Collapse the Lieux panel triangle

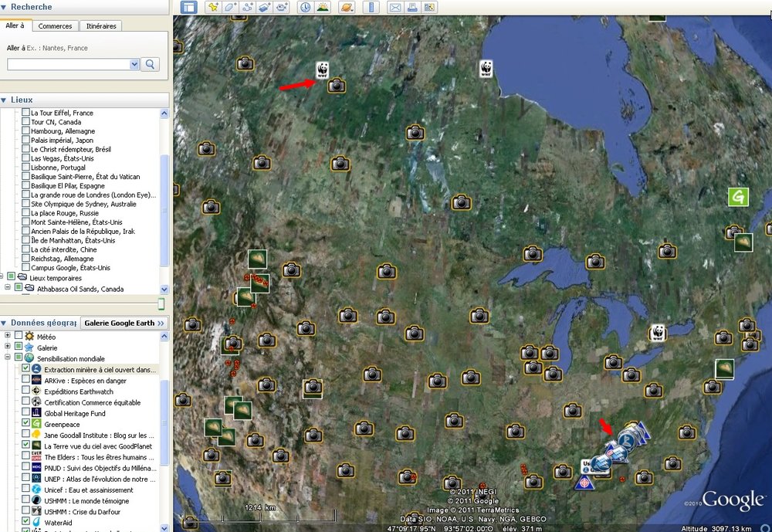pyautogui.click(x=4, y=100)
